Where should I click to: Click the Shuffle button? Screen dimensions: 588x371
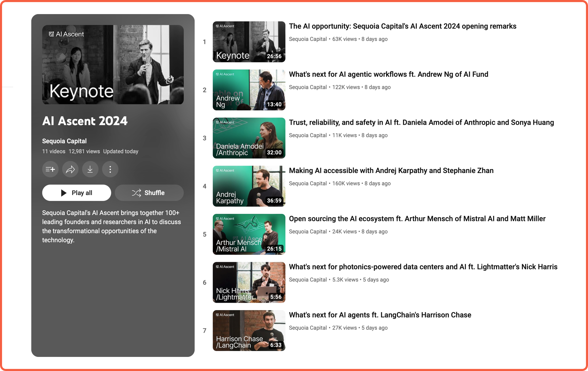pos(149,193)
